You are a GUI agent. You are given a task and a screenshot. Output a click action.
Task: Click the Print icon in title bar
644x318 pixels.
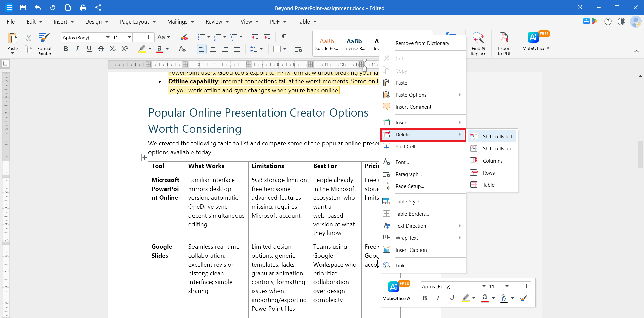[x=83, y=7]
